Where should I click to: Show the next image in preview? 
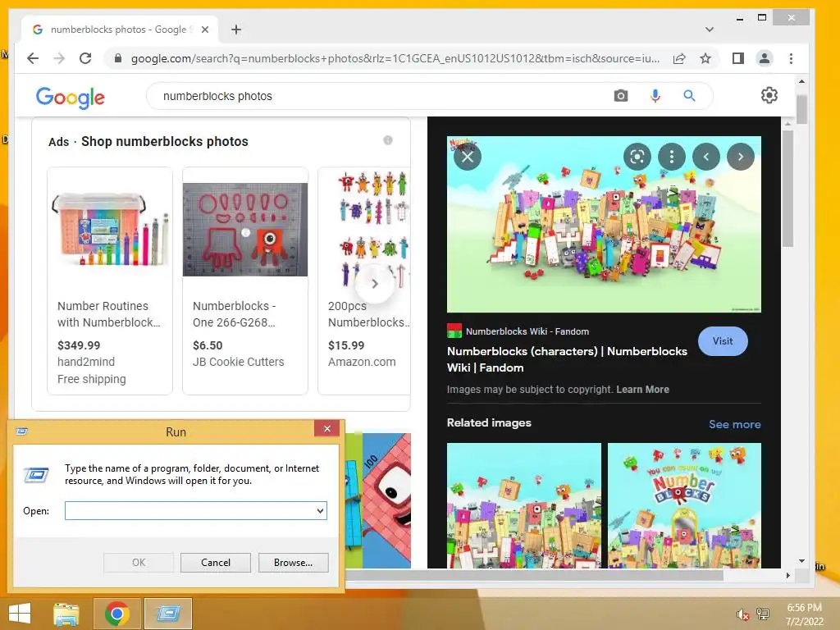click(741, 157)
